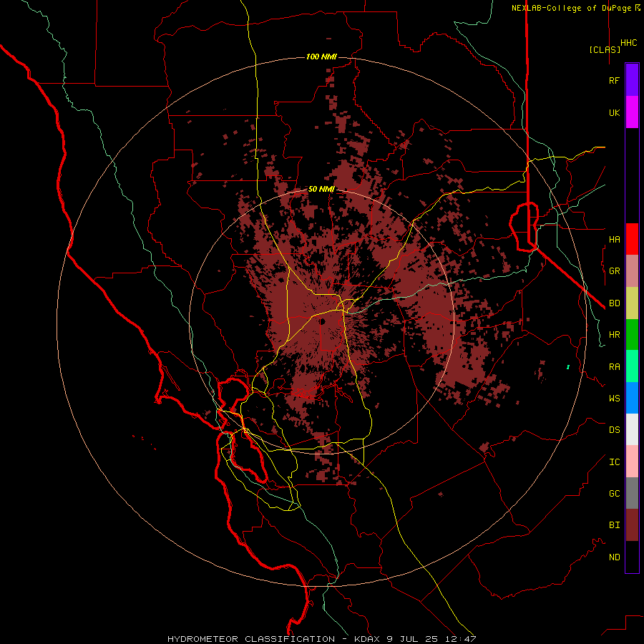Click the WS legend label
This screenshot has height=644, width=644.
tap(614, 398)
